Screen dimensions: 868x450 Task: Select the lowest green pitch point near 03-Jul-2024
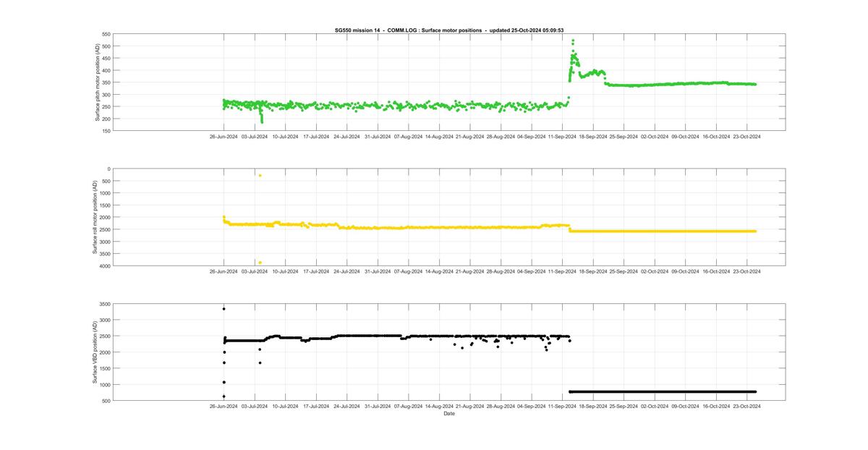click(262, 122)
